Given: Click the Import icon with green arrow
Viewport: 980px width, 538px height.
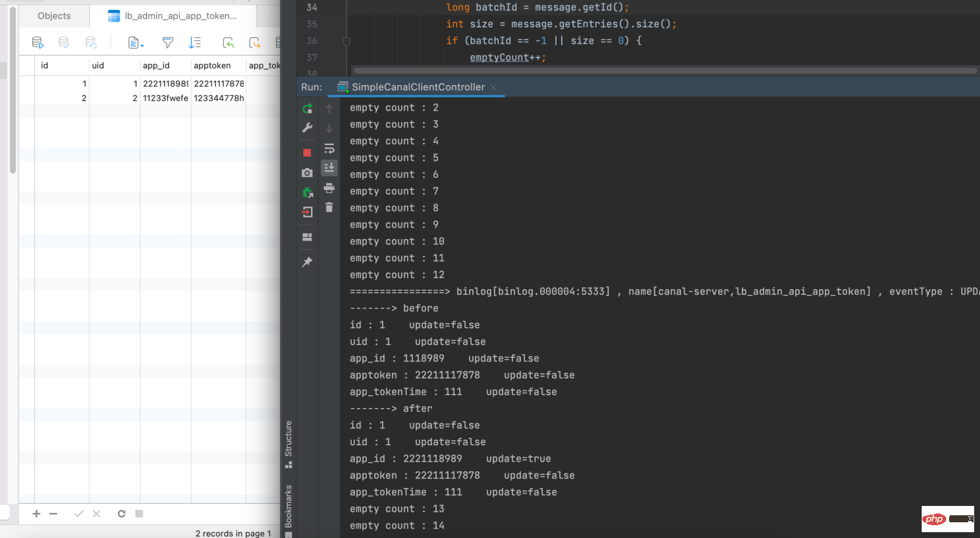Looking at the screenshot, I should (228, 43).
